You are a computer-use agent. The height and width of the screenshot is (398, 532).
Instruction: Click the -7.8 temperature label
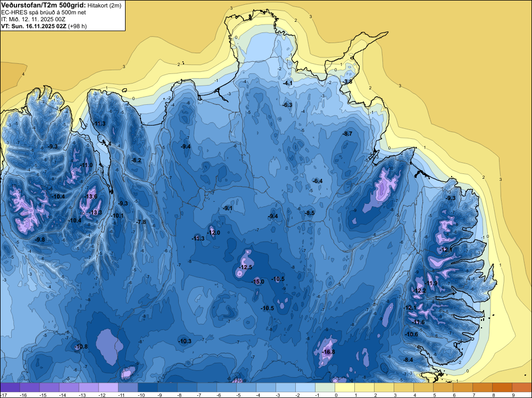point(141,222)
